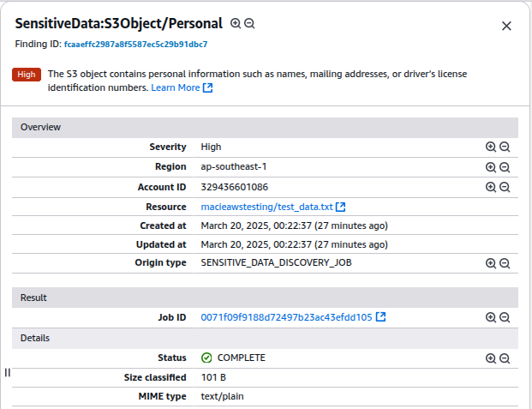This screenshot has height=409, width=532.
Task: Exclude filter for Account ID row
Action: [505, 187]
